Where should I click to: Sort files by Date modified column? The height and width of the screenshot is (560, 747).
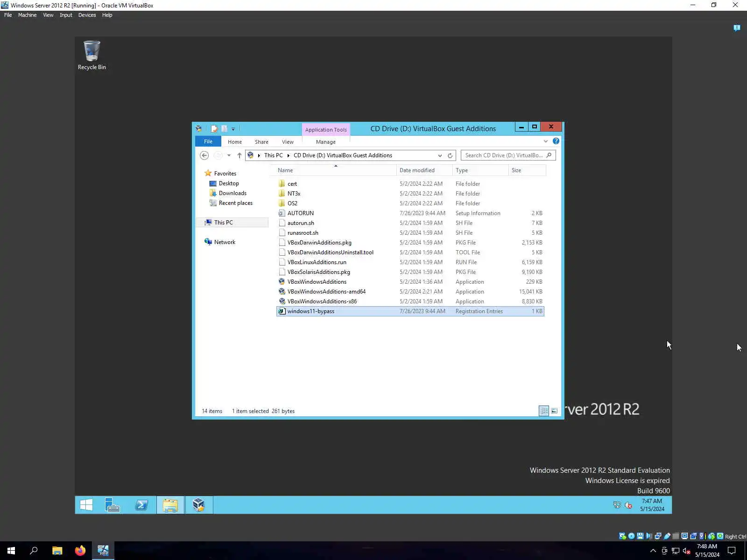pyautogui.click(x=424, y=170)
